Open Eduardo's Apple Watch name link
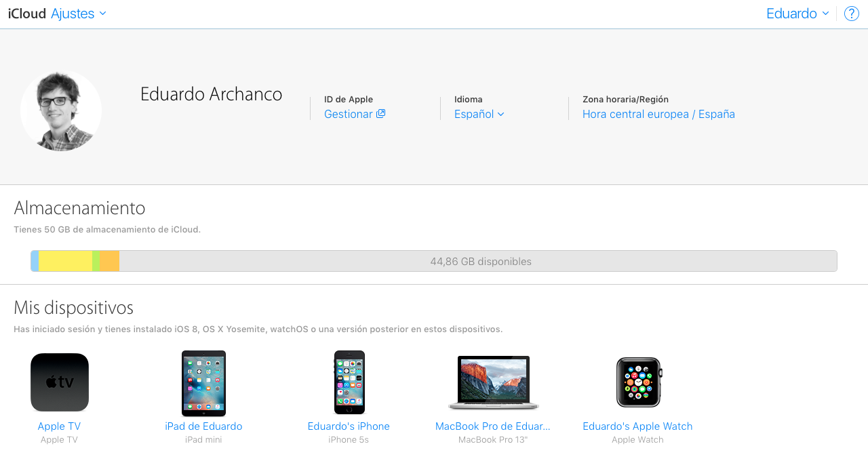Image resolution: width=868 pixels, height=463 pixels. (637, 426)
